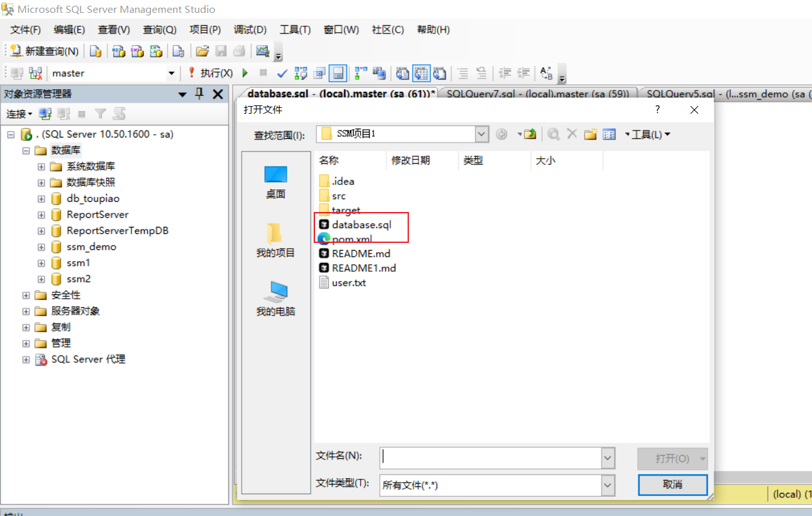Click the blue parse checkmark icon
The height and width of the screenshot is (516, 812).
click(x=282, y=73)
